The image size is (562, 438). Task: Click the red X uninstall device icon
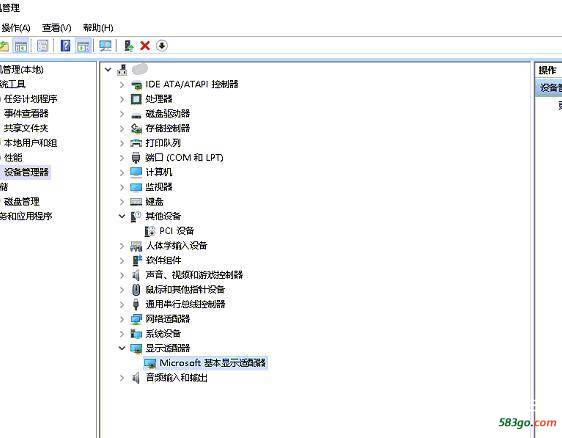[145, 46]
